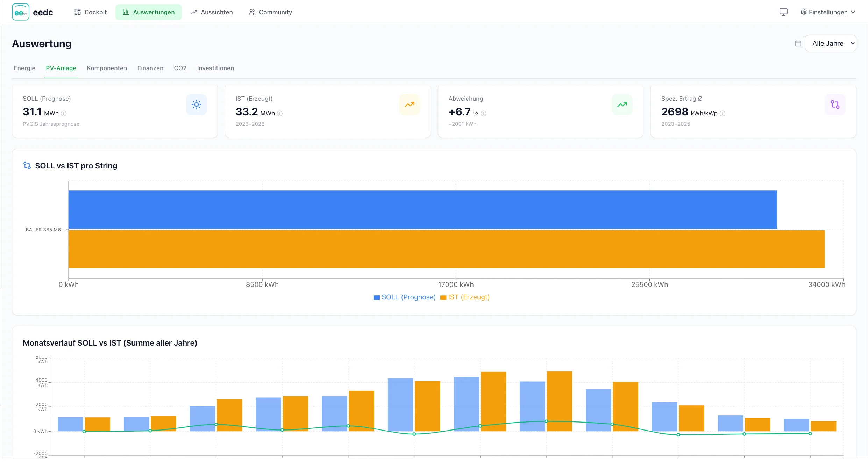Navigate to Aussichten
The width and height of the screenshot is (868, 462).
coord(212,12)
